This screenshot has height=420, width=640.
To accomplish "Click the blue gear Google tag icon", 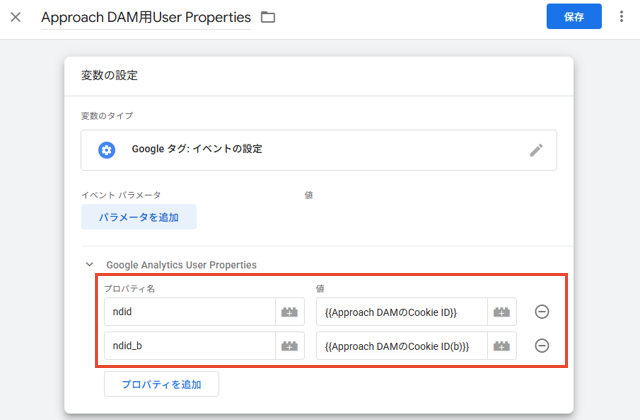I will pos(107,150).
